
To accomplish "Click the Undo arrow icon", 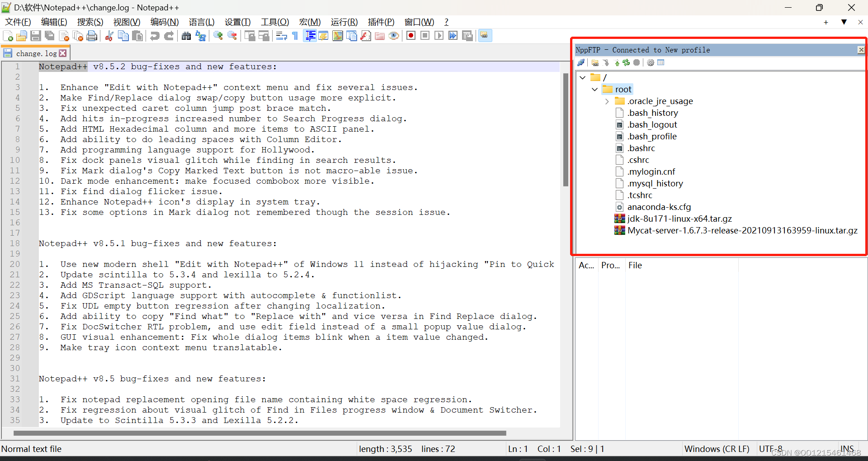I will coord(155,36).
